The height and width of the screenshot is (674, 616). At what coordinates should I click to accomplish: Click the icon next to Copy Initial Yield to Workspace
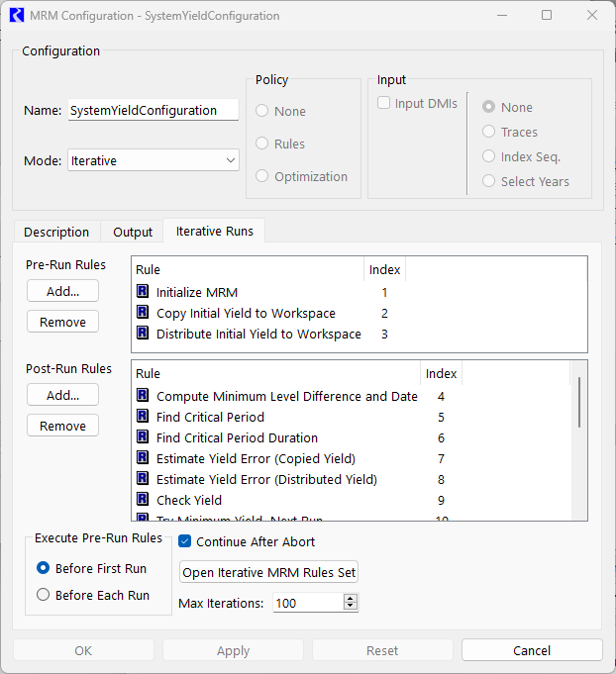(143, 313)
